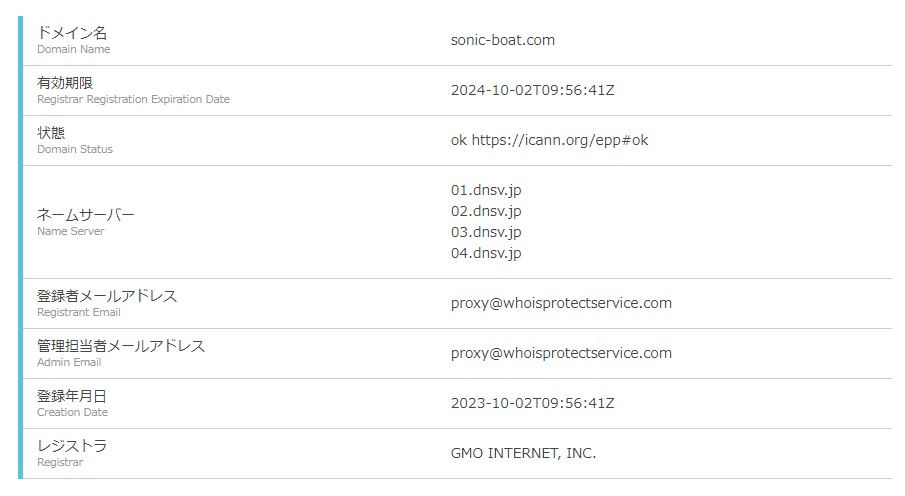Select the 01.dnsv.jp name server

(486, 190)
